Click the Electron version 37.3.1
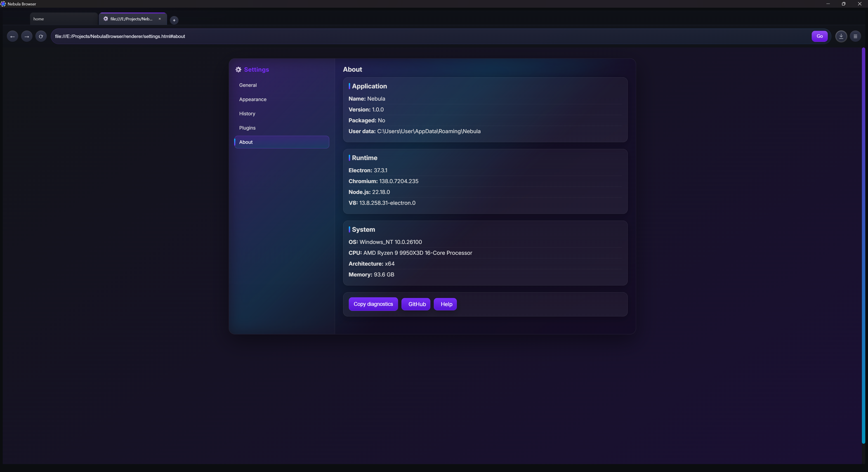 [380, 170]
